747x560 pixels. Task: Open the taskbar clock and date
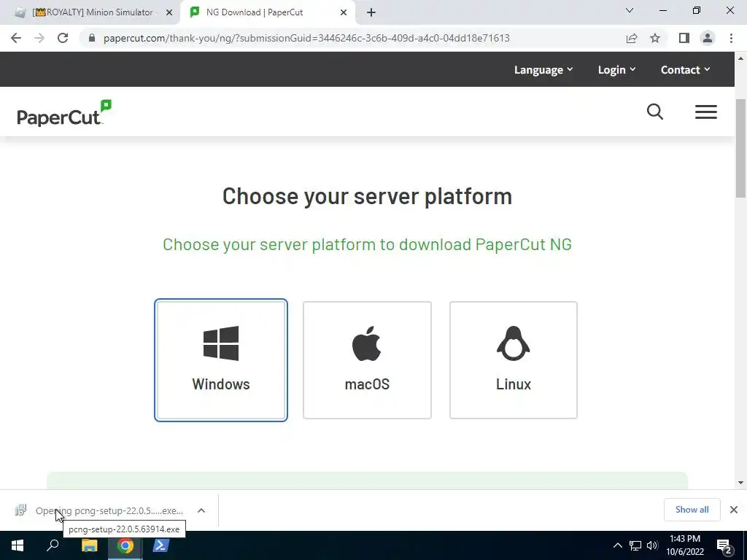(x=685, y=545)
